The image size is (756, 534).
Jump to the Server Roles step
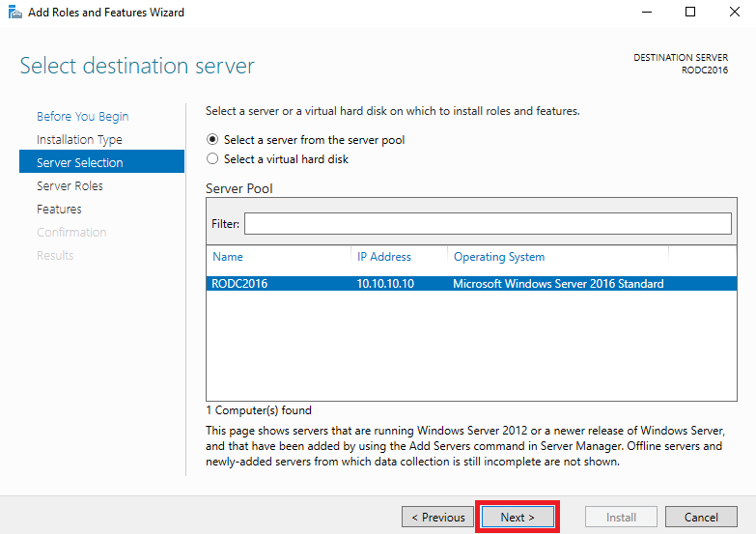70,185
